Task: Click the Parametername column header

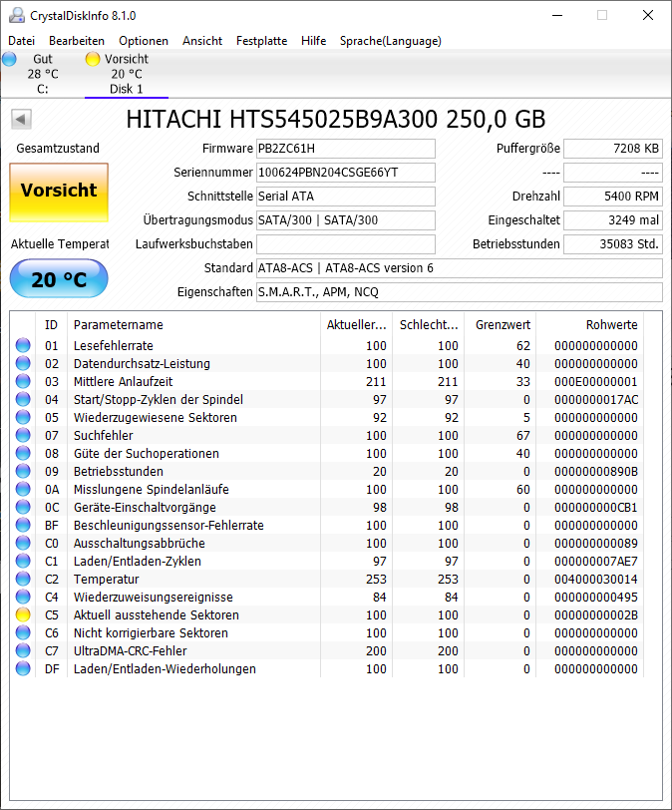Action: click(193, 325)
